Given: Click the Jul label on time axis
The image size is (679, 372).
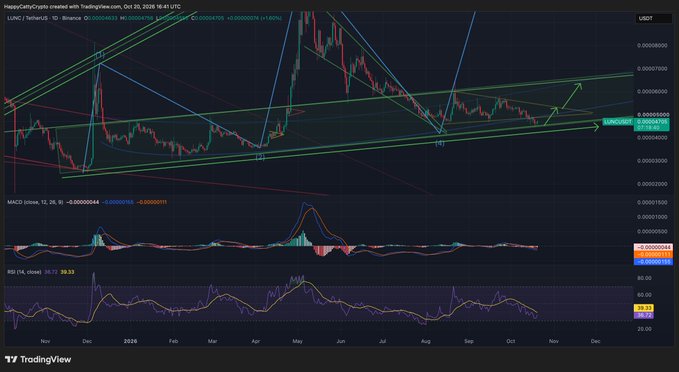Looking at the screenshot, I should click(383, 341).
